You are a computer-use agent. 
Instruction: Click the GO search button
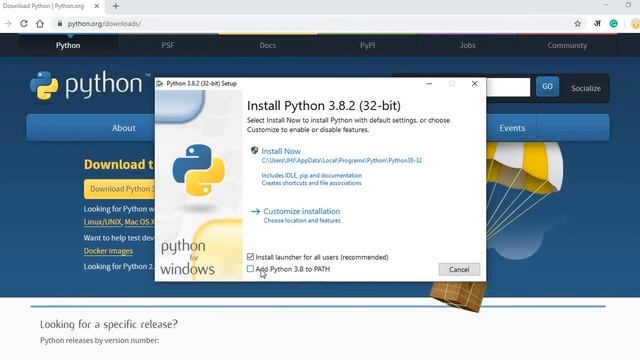[x=547, y=87]
